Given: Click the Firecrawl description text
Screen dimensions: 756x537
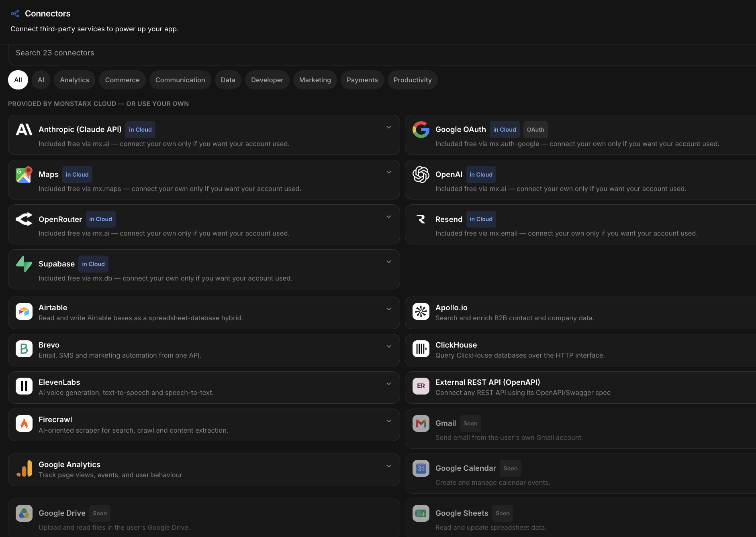Looking at the screenshot, I should click(x=133, y=430).
